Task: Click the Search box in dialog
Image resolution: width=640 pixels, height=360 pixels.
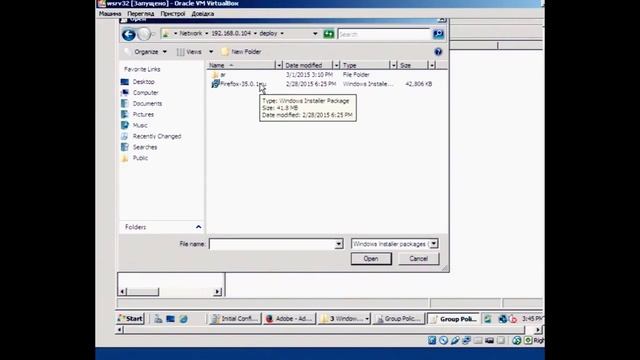Action: [x=384, y=34]
